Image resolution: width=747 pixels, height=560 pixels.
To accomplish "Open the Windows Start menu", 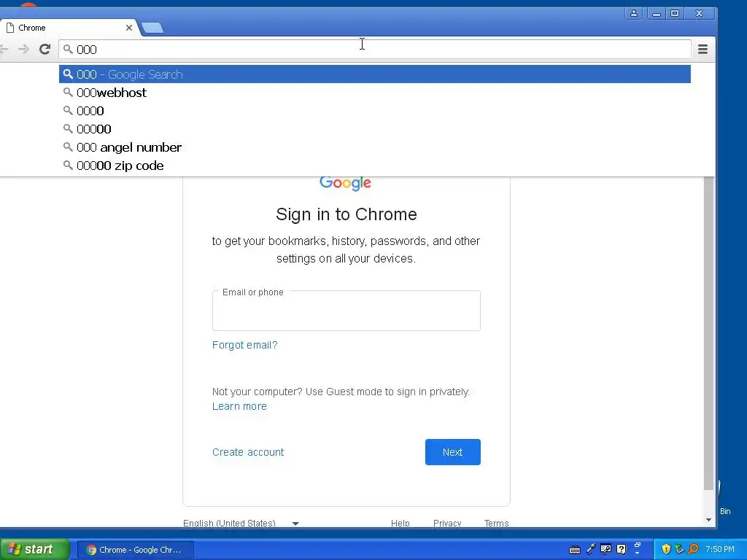I will 34,550.
